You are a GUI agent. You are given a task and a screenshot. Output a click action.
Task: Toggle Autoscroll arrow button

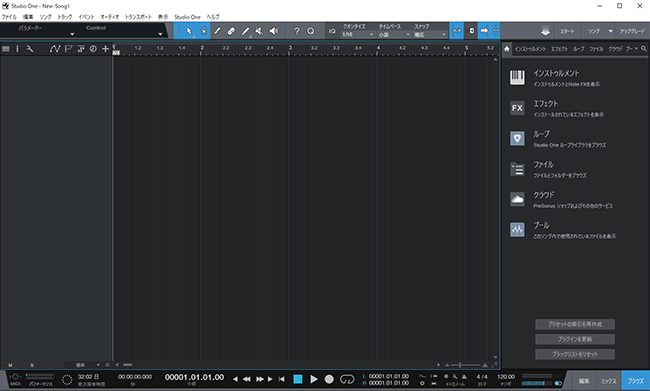pos(484,31)
